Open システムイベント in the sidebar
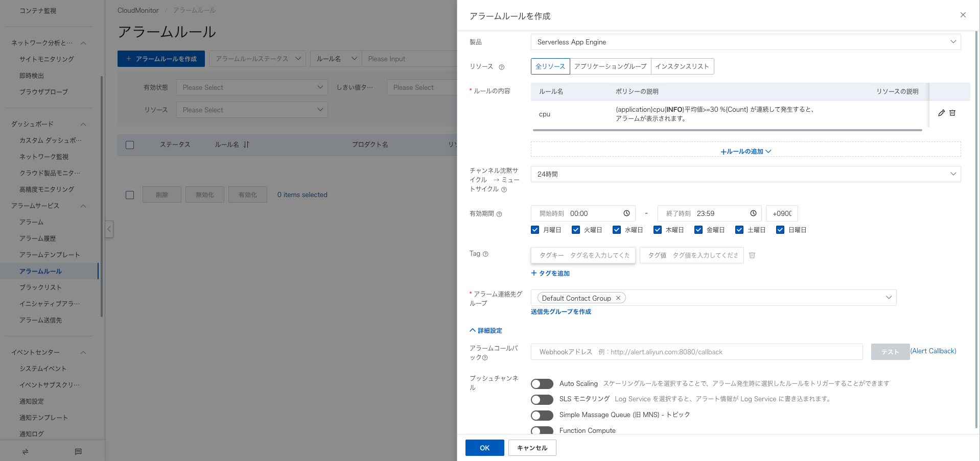This screenshot has width=980, height=461. tap(43, 369)
